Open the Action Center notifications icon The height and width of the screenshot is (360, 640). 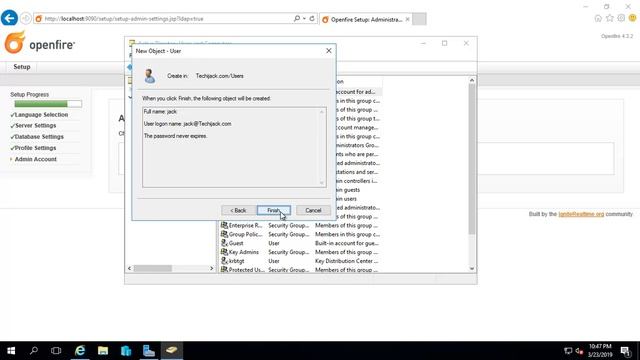point(625,351)
